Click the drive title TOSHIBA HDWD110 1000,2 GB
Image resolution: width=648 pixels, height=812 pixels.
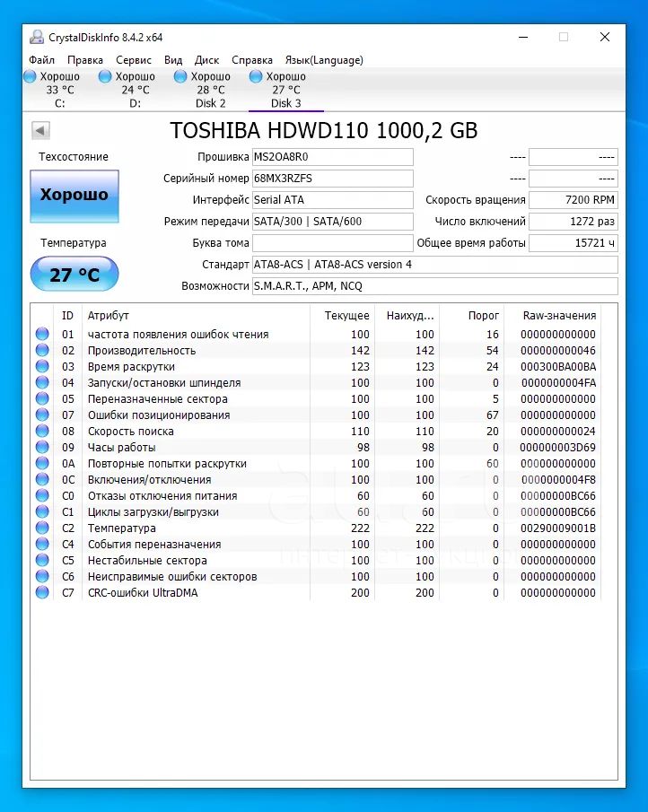click(324, 130)
